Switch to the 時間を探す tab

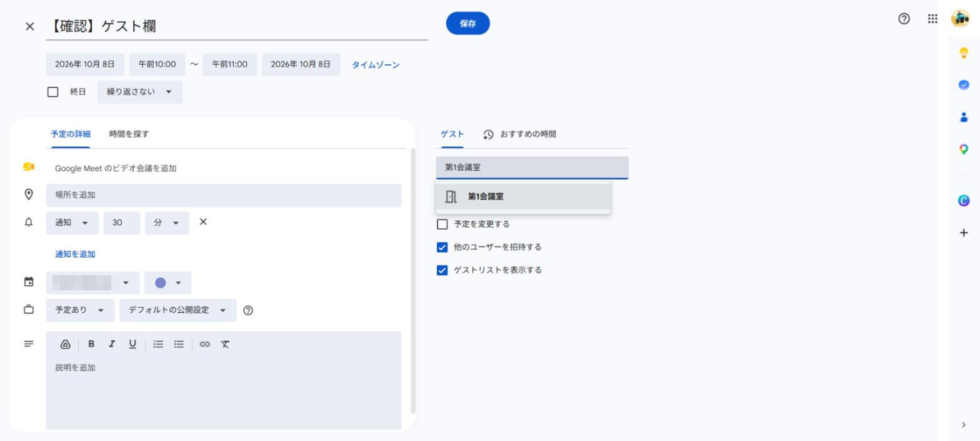[x=129, y=134]
